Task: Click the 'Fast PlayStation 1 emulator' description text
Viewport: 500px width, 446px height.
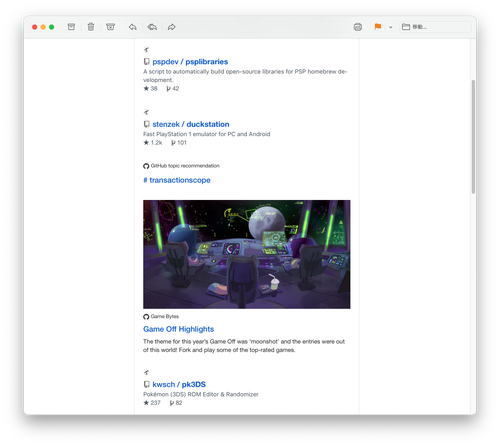Action: pos(207,134)
